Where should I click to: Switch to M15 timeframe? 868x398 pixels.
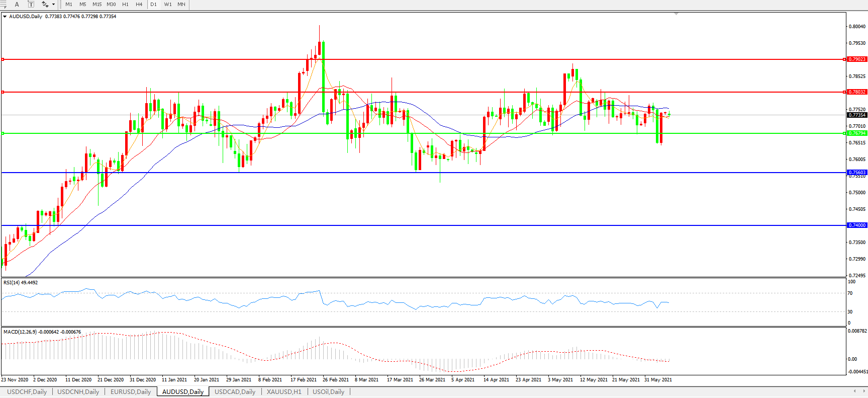97,4
